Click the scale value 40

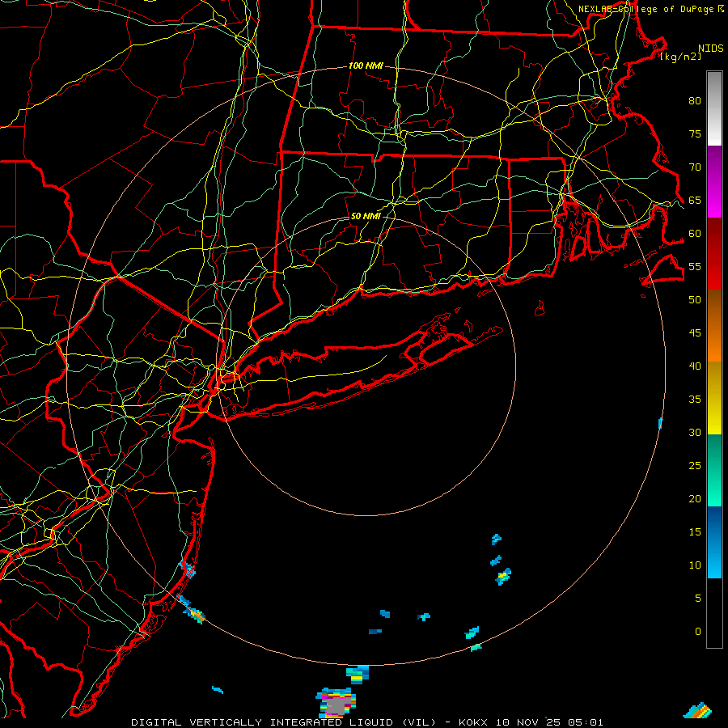(x=695, y=366)
